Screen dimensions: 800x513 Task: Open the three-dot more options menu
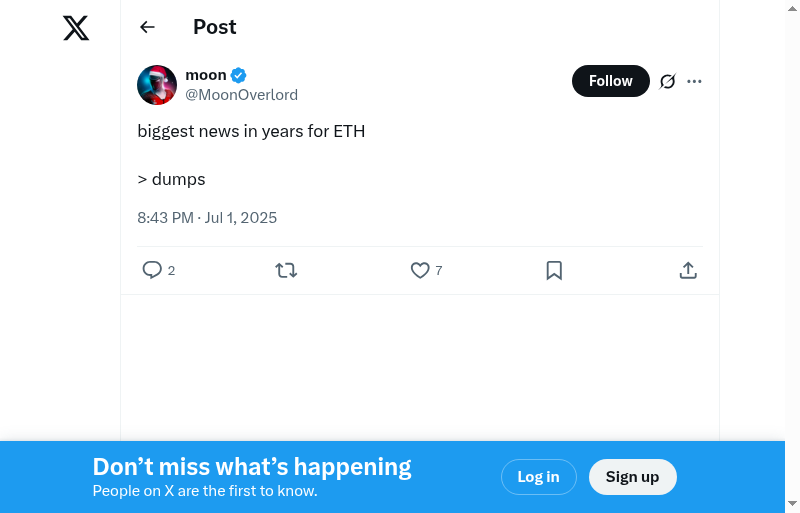coord(695,81)
